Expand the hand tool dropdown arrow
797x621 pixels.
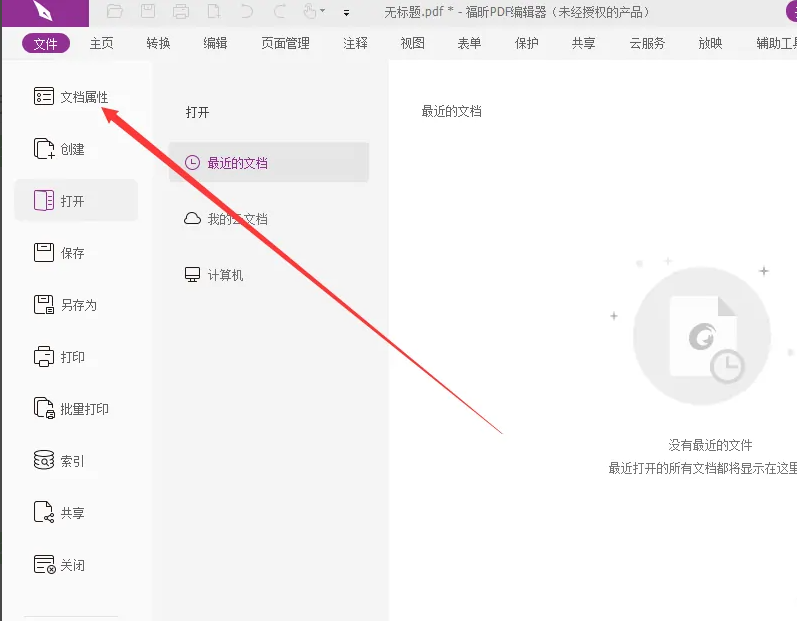pos(322,11)
